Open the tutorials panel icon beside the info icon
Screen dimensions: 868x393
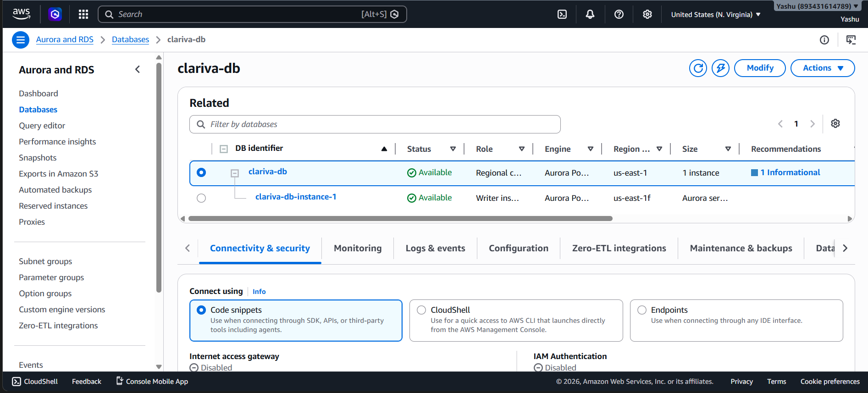[x=851, y=40]
